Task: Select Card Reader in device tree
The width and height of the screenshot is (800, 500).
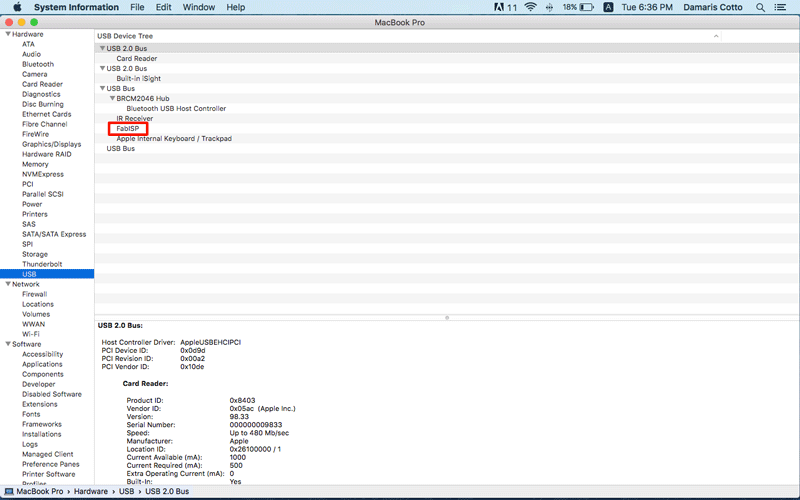Action: (136, 59)
